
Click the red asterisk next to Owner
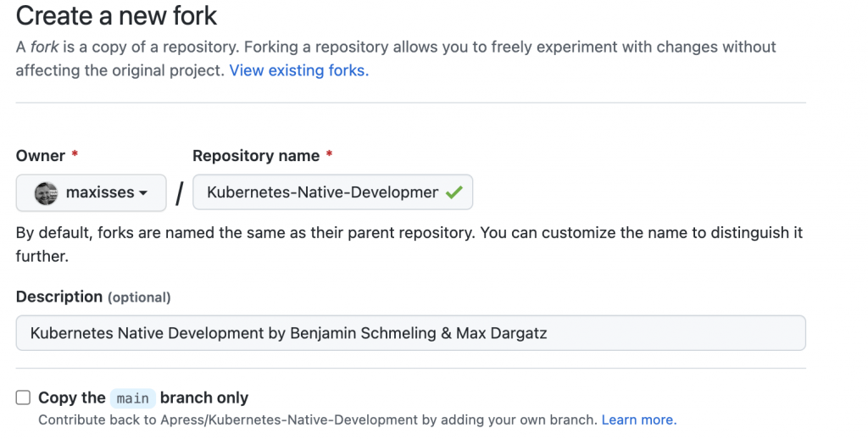point(75,154)
